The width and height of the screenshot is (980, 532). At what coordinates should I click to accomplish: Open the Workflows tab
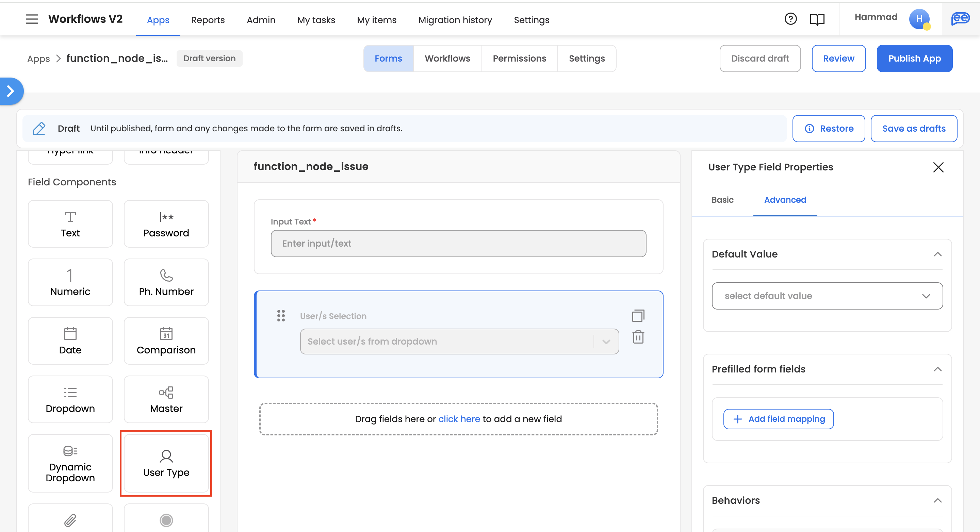click(447, 58)
